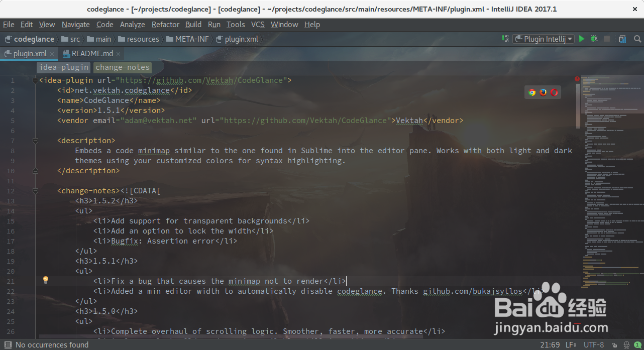Screen dimensions: 644x350
Task: Open the green notifications badge
Action: (x=637, y=345)
